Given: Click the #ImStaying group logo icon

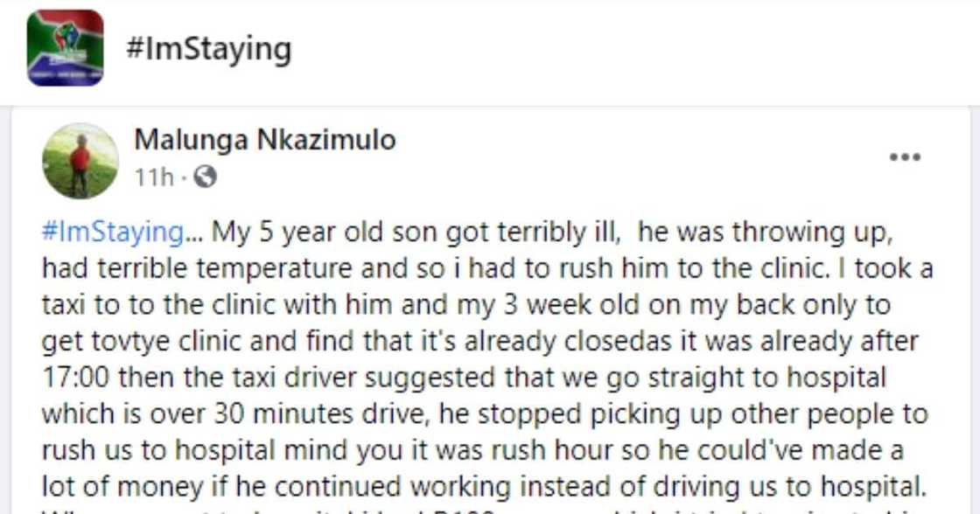Looking at the screenshot, I should (65, 48).
